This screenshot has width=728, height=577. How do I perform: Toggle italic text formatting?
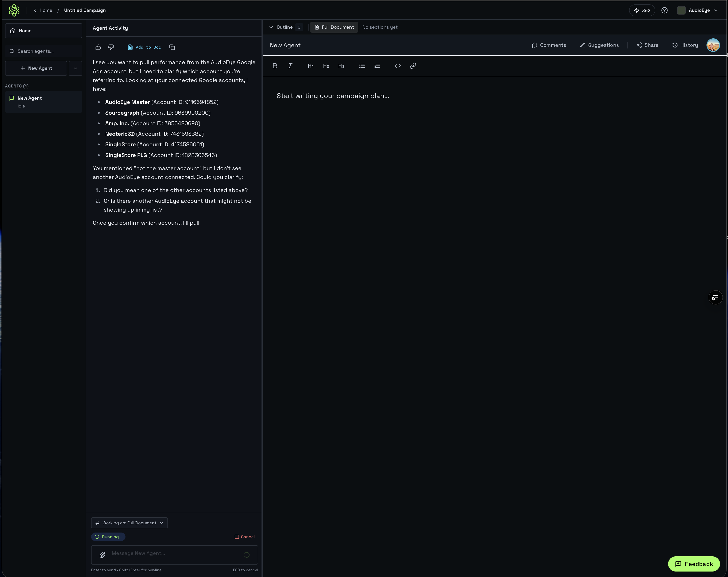pyautogui.click(x=290, y=66)
